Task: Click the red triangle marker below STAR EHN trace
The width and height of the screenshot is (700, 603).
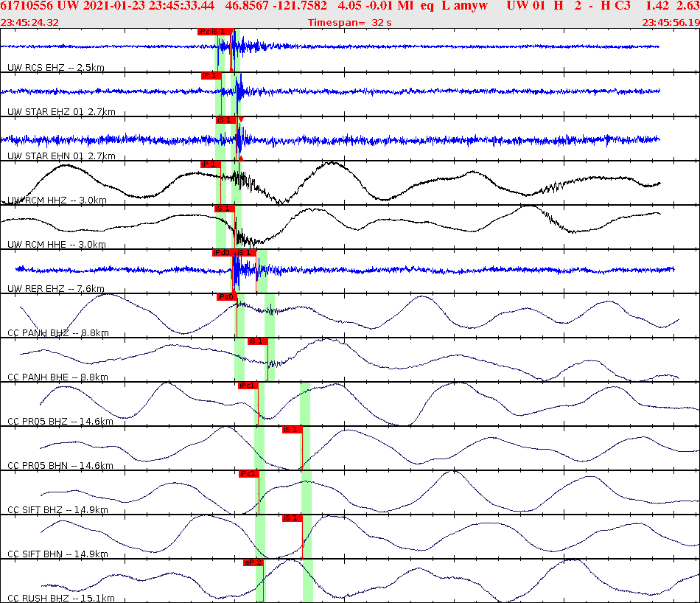Action: pos(240,157)
